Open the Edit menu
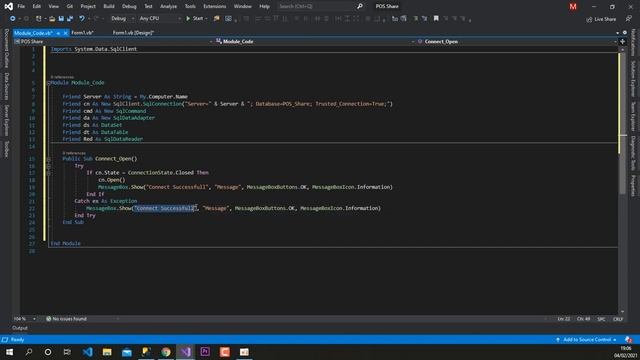This screenshot has width=640, height=360. coord(37,7)
